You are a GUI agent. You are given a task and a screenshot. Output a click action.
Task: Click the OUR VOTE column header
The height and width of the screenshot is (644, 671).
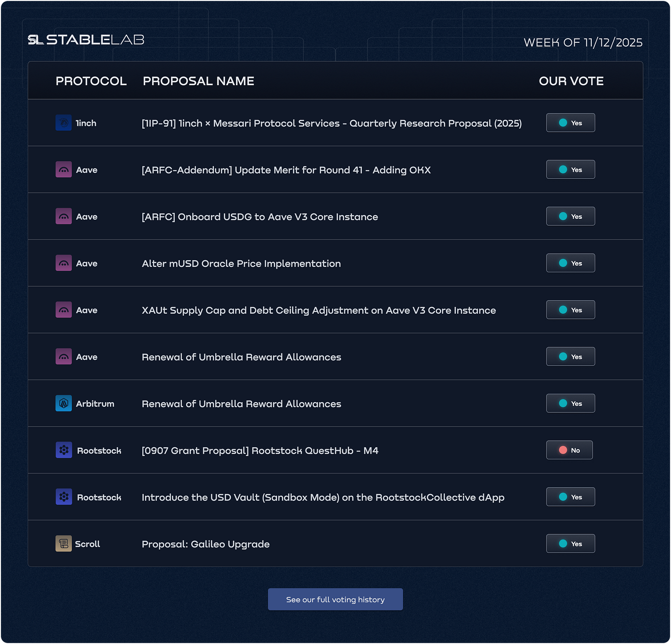pyautogui.click(x=571, y=81)
